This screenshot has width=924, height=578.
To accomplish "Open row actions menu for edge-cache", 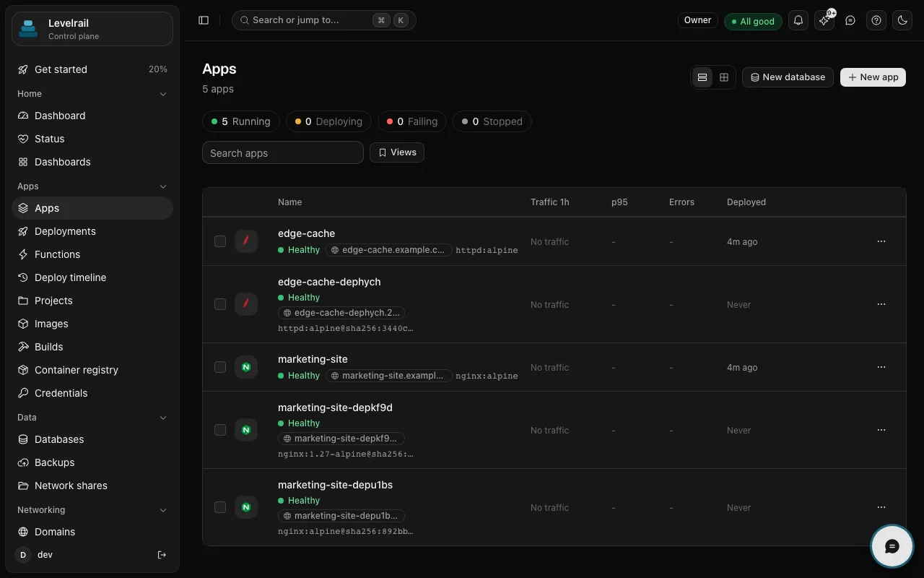I will (881, 241).
